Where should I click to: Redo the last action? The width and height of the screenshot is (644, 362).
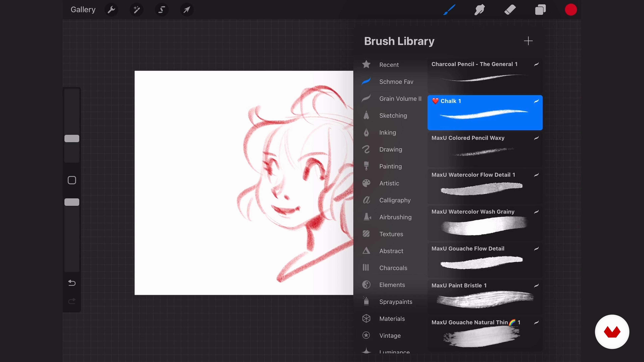coord(72,301)
